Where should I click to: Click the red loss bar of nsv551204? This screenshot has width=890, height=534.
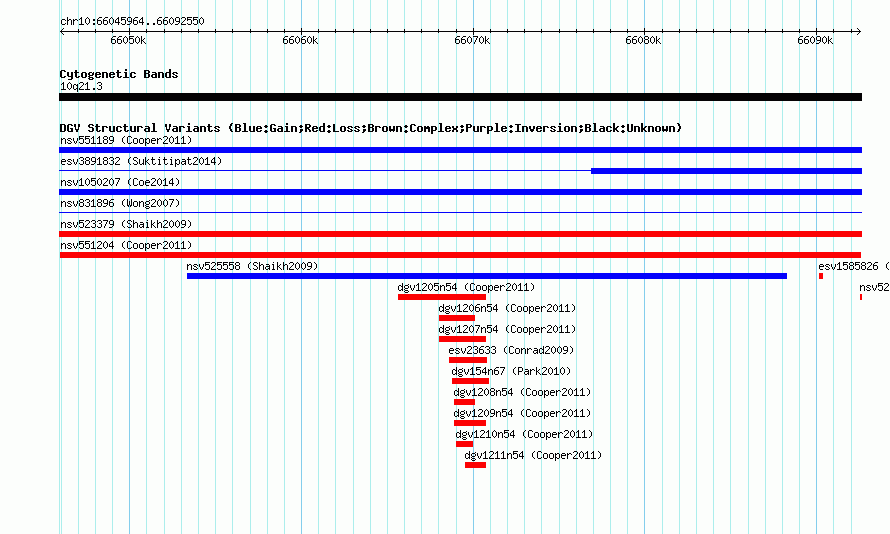tap(460, 255)
